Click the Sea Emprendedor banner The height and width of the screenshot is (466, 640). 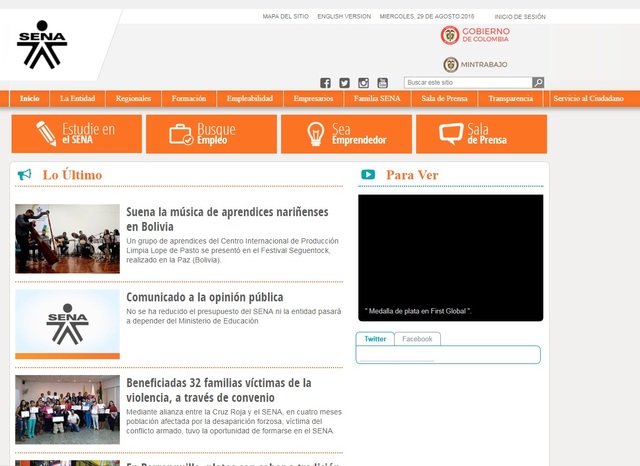(x=347, y=134)
